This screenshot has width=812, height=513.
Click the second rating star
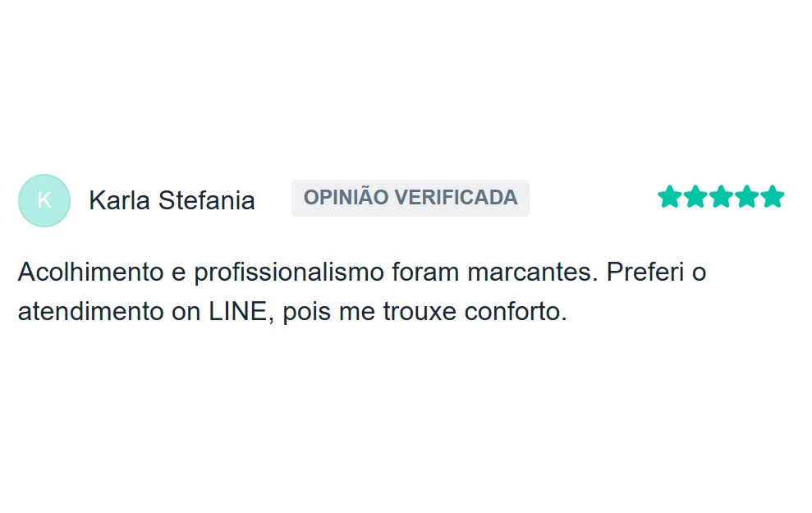[x=695, y=197]
